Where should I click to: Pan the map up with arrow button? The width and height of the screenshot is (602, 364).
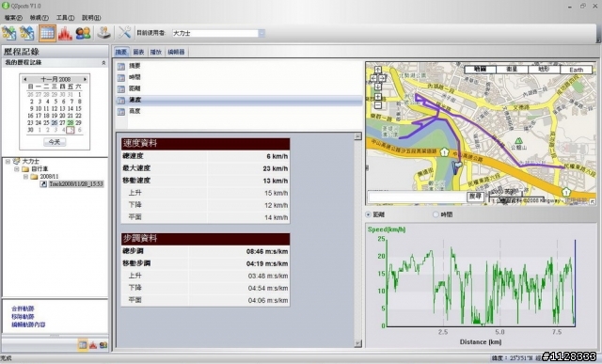point(378,70)
